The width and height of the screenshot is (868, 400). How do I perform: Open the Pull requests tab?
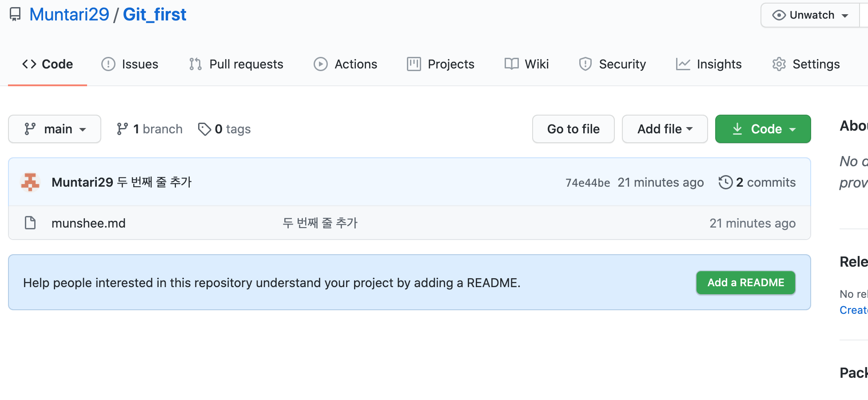coord(236,64)
